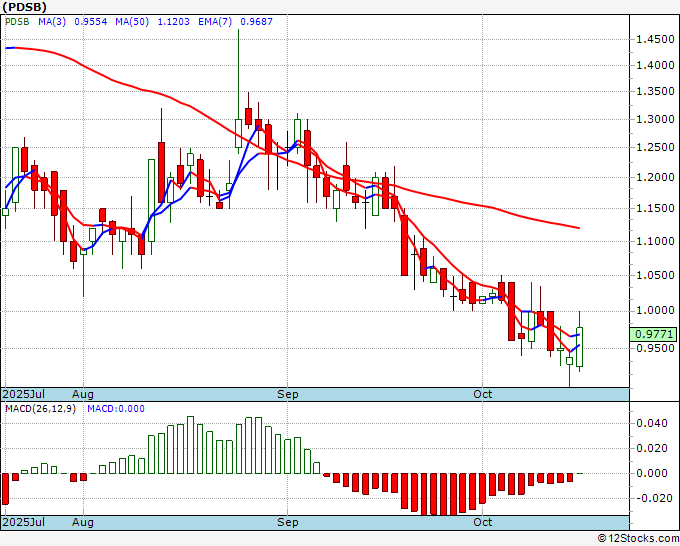Click the MACD:0.000 value label
The image size is (680, 546).
point(116,409)
